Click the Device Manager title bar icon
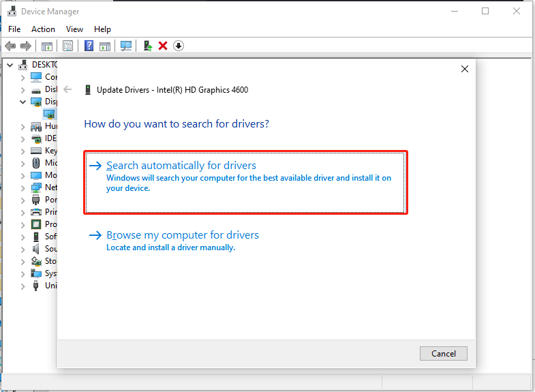Screen dimensions: 535x392 tap(12, 12)
